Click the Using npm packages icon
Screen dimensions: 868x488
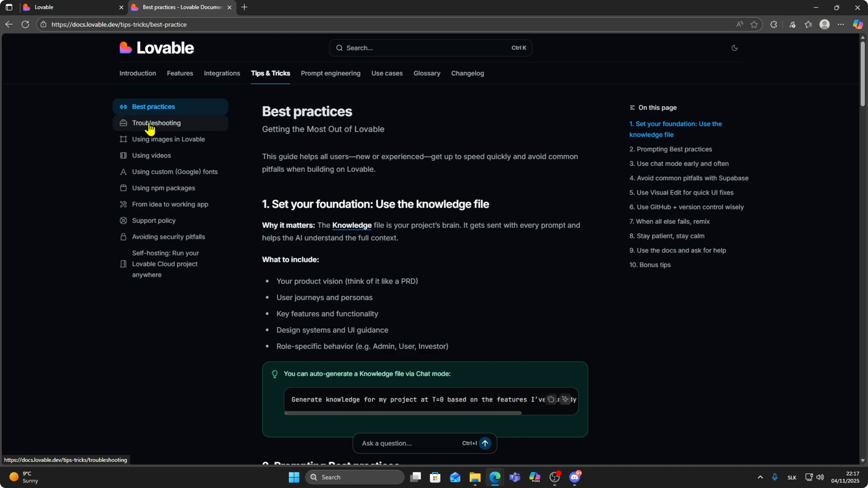click(x=123, y=188)
